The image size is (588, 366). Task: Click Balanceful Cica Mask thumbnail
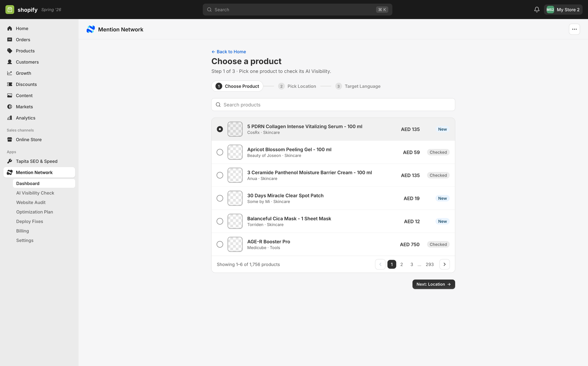[x=235, y=221]
